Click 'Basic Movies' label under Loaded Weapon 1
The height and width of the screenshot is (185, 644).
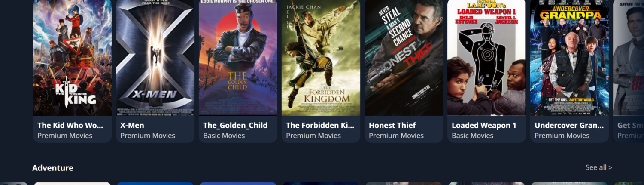pos(473,136)
